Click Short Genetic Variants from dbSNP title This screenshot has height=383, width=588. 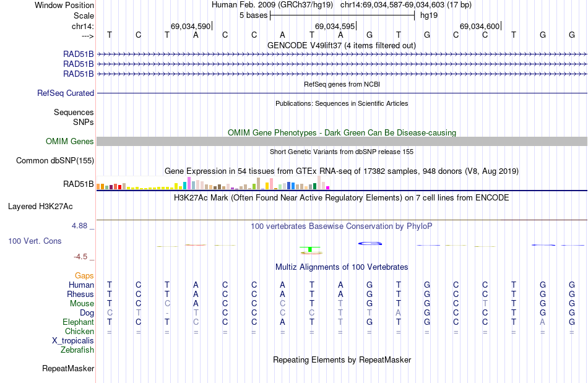(x=342, y=152)
